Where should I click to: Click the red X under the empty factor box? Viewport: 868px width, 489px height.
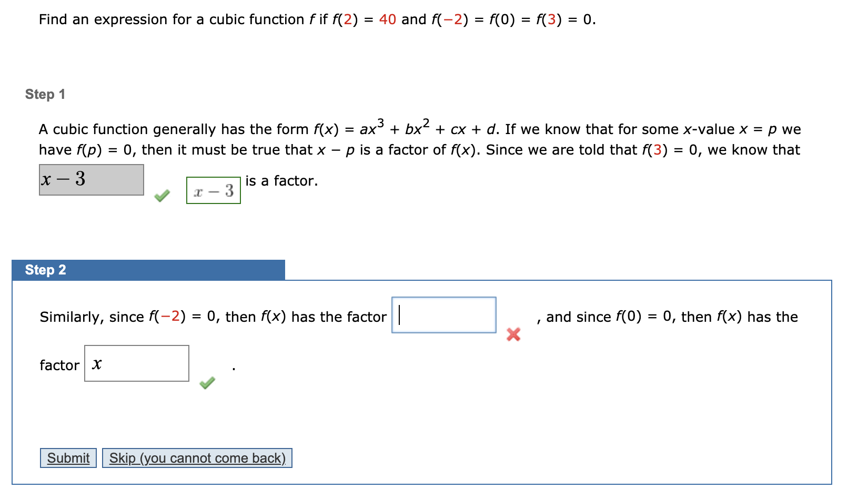point(513,334)
